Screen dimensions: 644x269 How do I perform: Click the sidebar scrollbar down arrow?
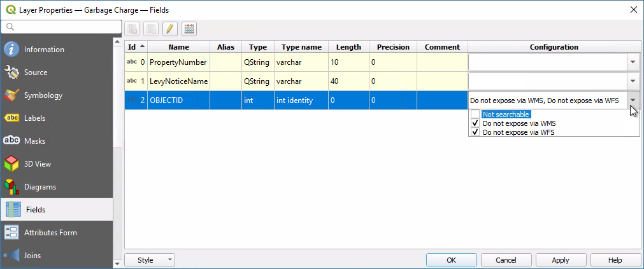coord(117,263)
